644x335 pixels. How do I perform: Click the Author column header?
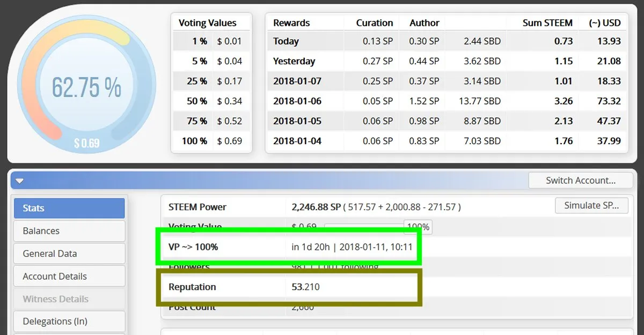[425, 23]
